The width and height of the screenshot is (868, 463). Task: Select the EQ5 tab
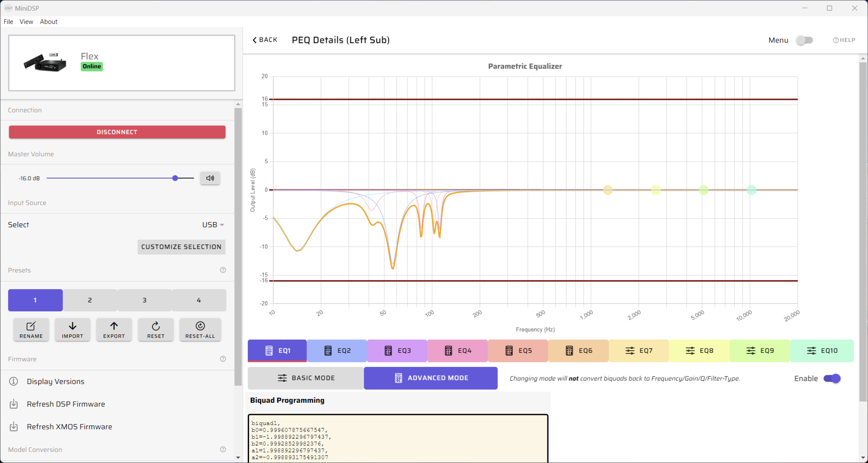[x=518, y=350]
